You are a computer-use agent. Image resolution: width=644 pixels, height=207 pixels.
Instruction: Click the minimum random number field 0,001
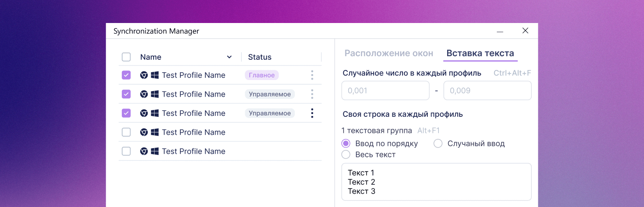coord(385,91)
